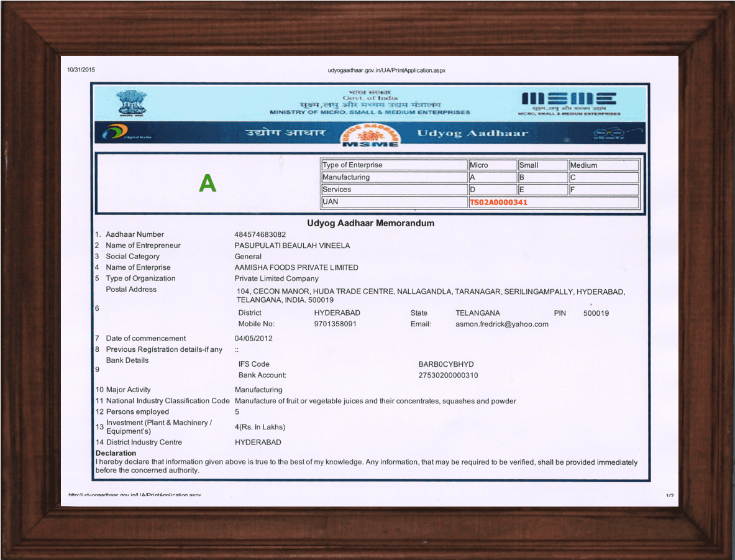This screenshot has height=560, width=735.
Task: Click the 'Udyog Aadhaar Memorandum' heading
Action: tap(370, 223)
